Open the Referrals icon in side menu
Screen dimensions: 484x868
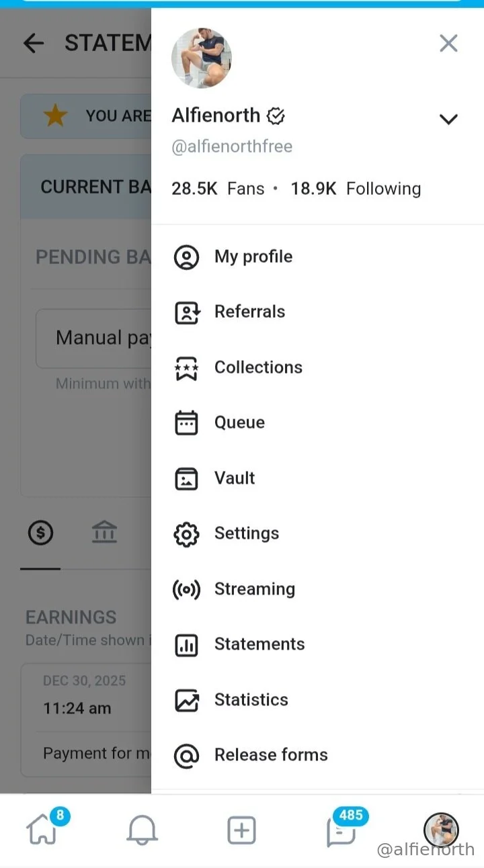click(186, 312)
